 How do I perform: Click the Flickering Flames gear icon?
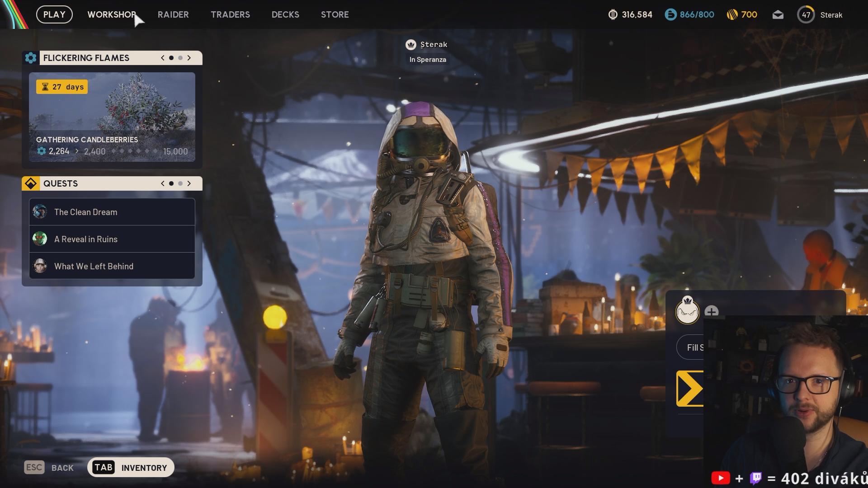coord(31,58)
